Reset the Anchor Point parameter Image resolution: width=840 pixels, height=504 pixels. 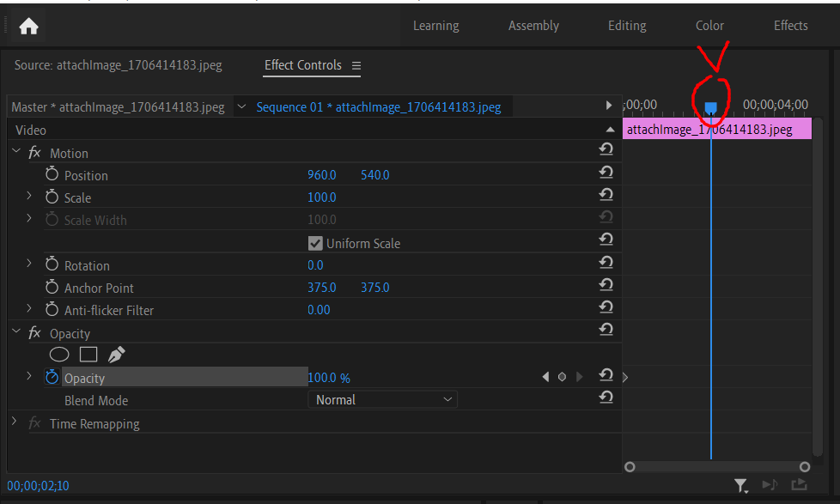(606, 284)
